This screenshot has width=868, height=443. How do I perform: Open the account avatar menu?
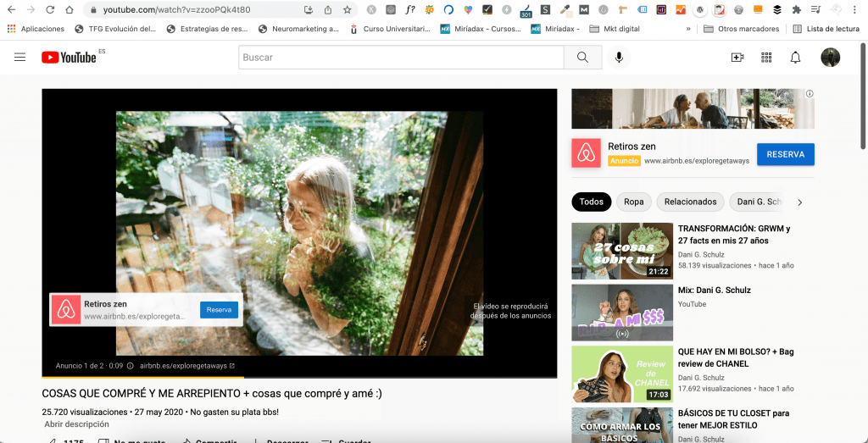(x=831, y=57)
